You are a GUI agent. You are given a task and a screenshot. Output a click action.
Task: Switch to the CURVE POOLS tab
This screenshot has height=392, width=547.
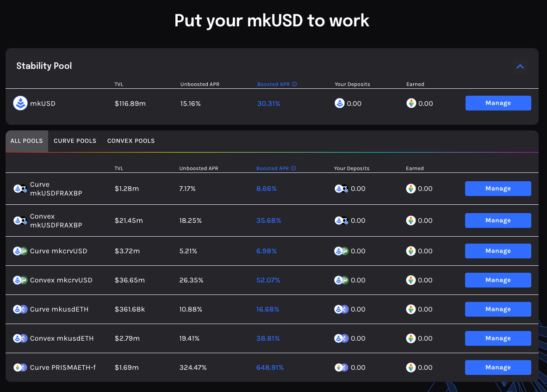pos(75,141)
